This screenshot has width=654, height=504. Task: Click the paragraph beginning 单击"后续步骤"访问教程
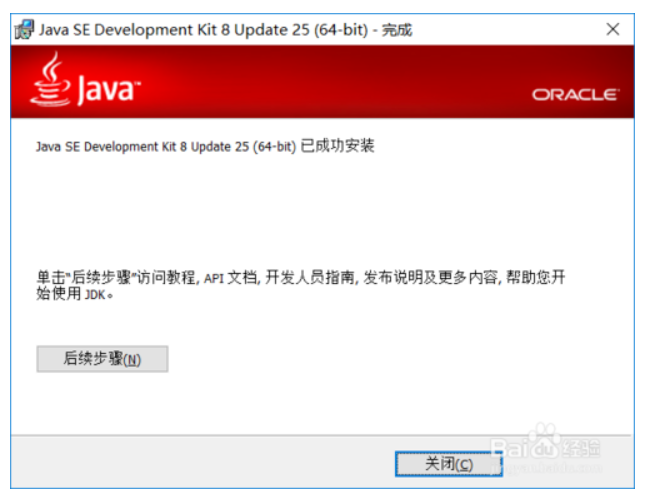pos(301,285)
